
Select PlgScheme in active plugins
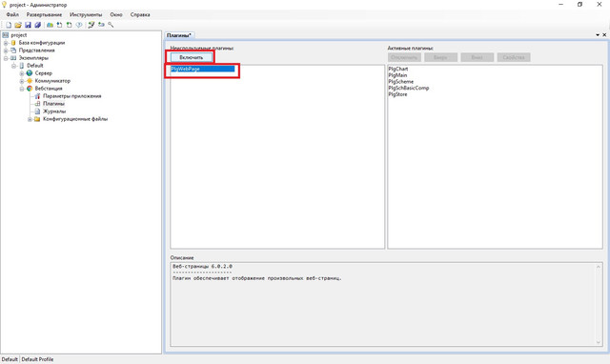tap(400, 82)
